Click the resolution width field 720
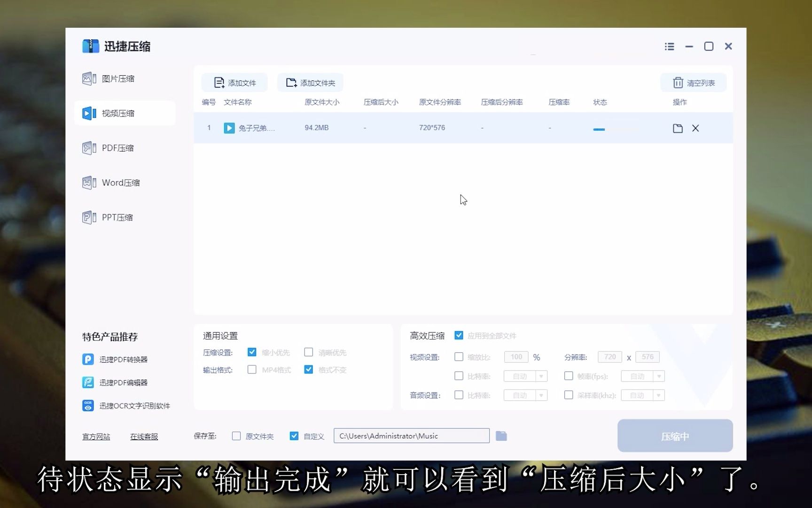Viewport: 812px width, 508px height. [x=610, y=357]
